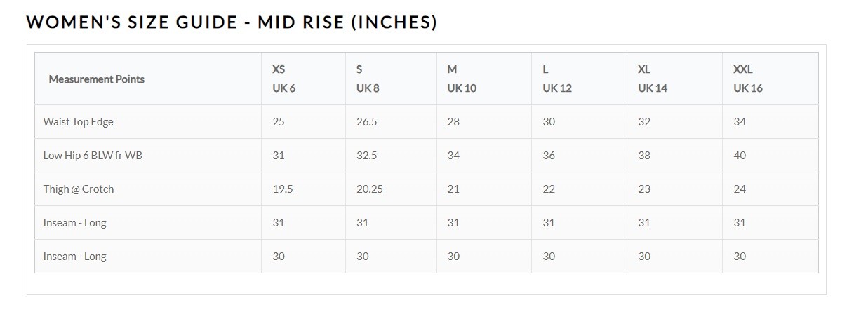Click the 24 thigh value for XXL
Screen dimensions: 868x333
click(x=740, y=189)
